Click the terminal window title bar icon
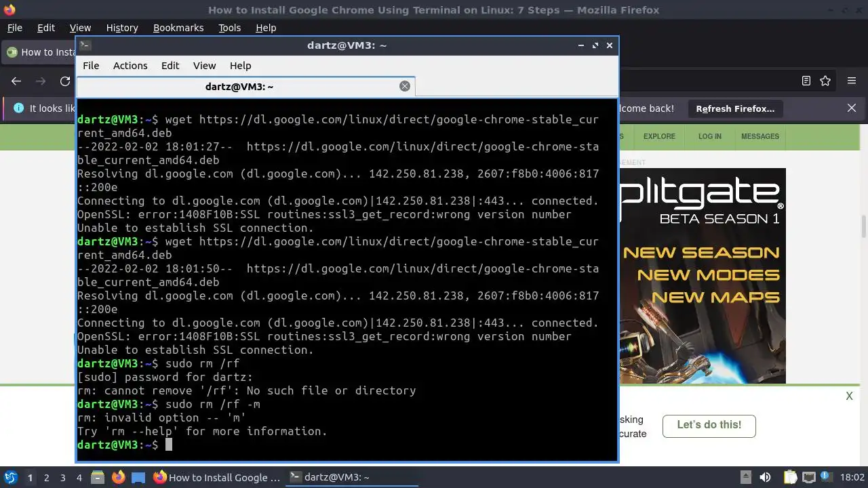The width and height of the screenshot is (868, 488). point(85,45)
